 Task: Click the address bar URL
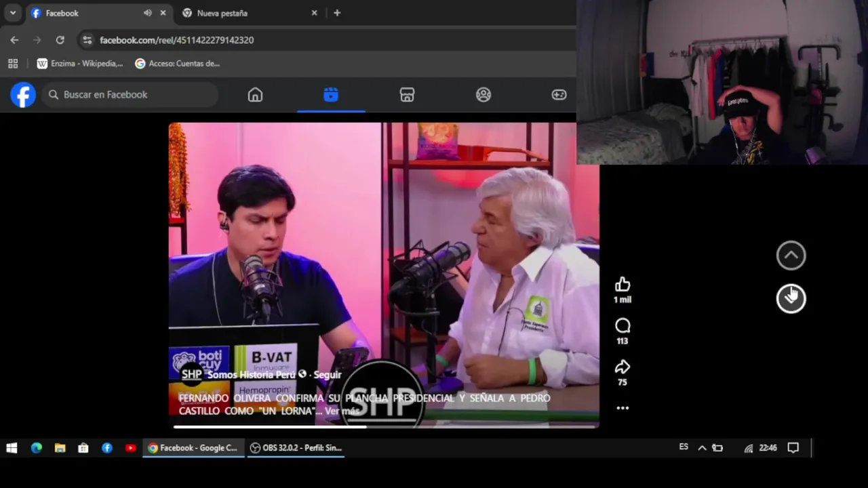pyautogui.click(x=177, y=40)
